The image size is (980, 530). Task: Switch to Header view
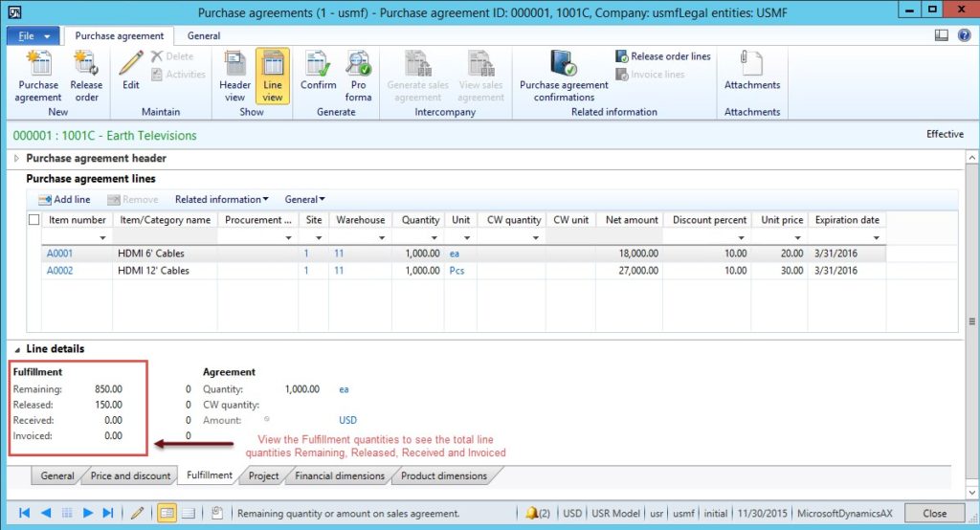click(234, 77)
